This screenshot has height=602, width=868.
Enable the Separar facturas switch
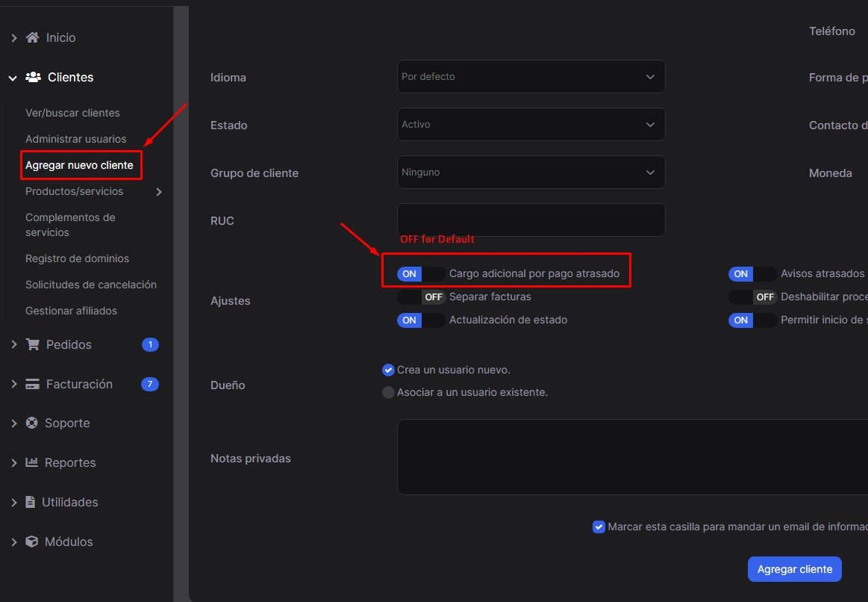point(421,297)
